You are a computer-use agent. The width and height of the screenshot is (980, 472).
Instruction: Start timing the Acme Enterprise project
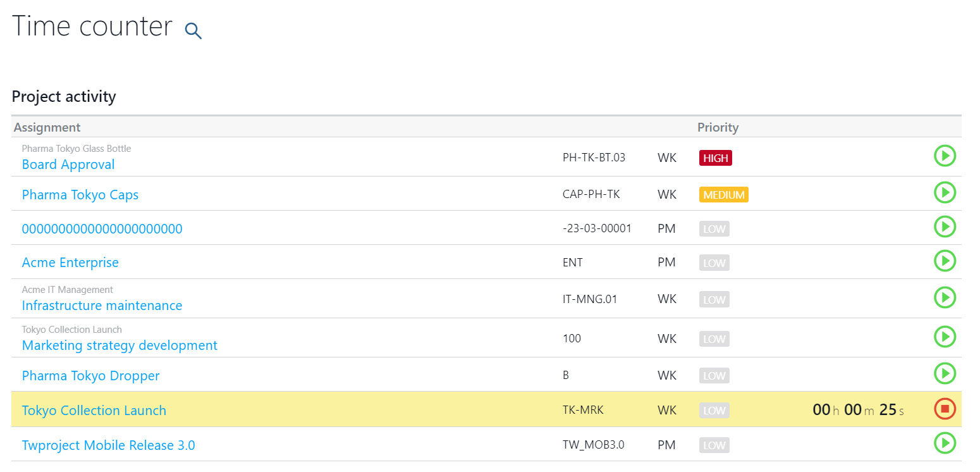tap(945, 261)
